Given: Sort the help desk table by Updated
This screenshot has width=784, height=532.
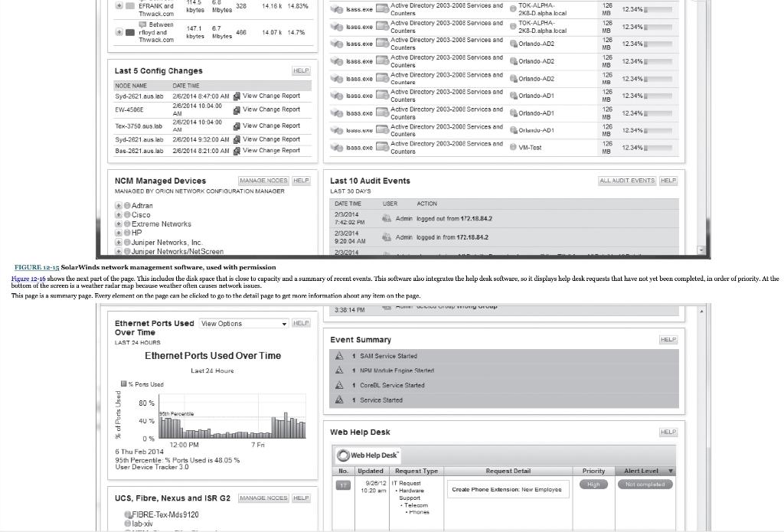Looking at the screenshot, I should pos(371,471).
